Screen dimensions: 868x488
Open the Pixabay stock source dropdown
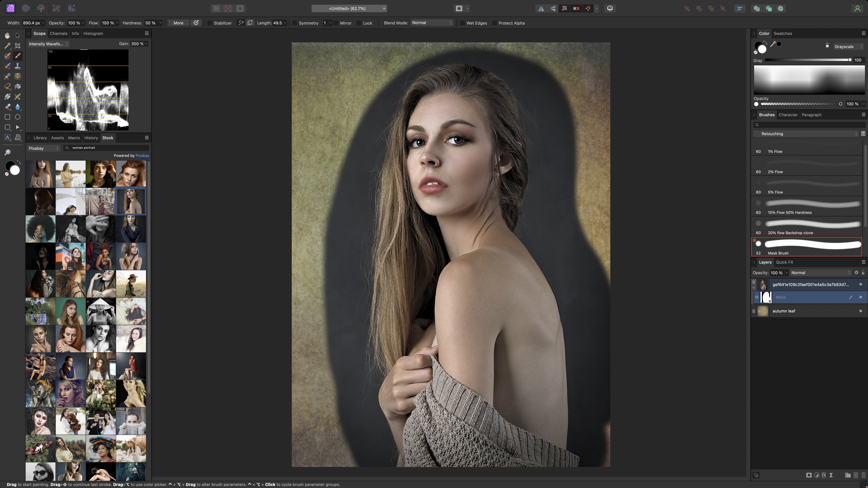[x=43, y=148]
